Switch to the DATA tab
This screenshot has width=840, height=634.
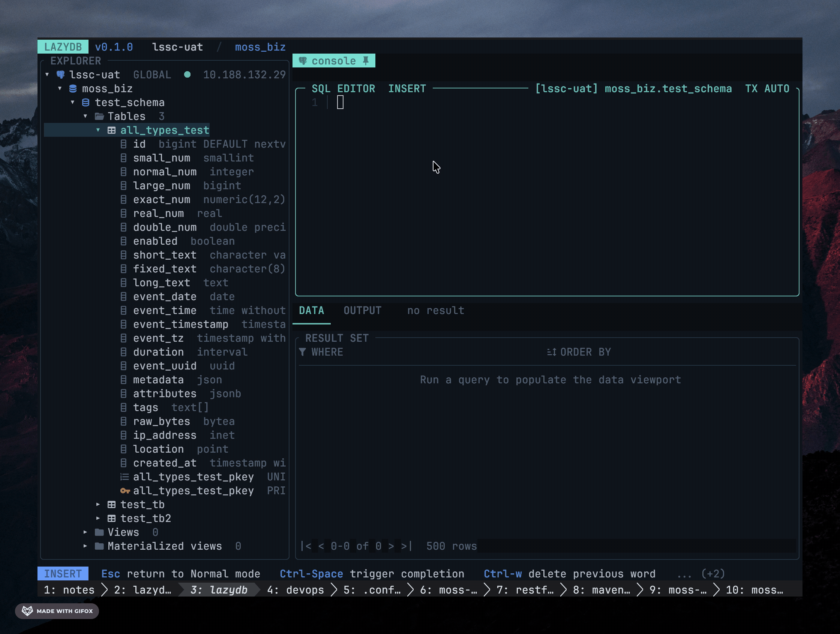[x=311, y=310]
